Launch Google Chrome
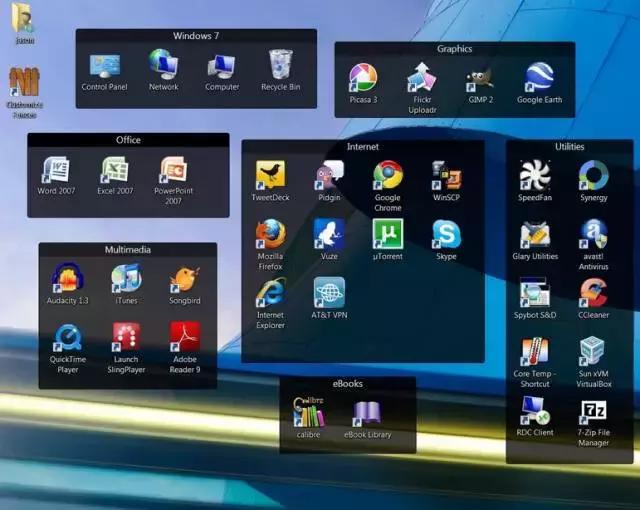 click(x=388, y=176)
